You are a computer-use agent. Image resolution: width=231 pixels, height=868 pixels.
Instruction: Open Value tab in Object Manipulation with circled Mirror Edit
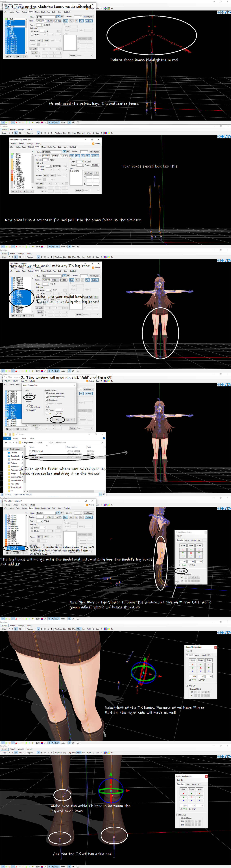187,540
